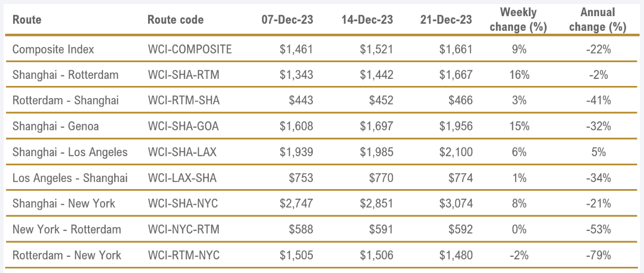Click the WCI-LAX-SHA route code cell

coord(182,178)
